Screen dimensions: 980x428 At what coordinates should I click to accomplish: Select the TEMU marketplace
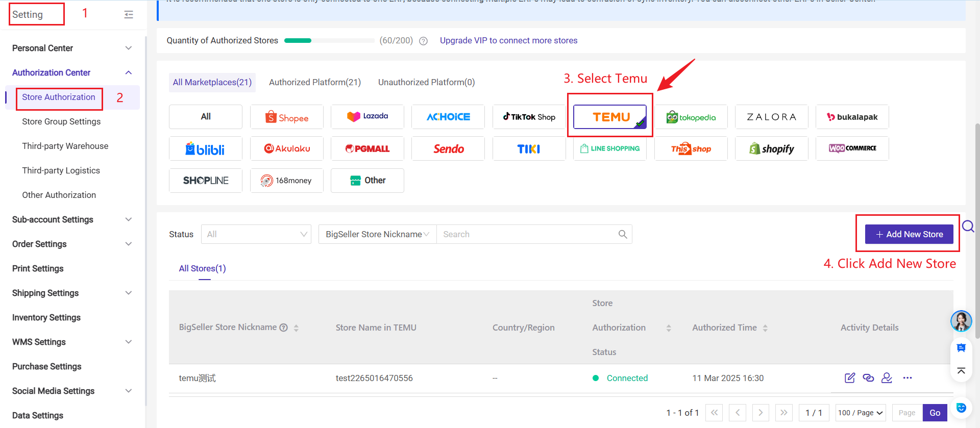pos(610,117)
